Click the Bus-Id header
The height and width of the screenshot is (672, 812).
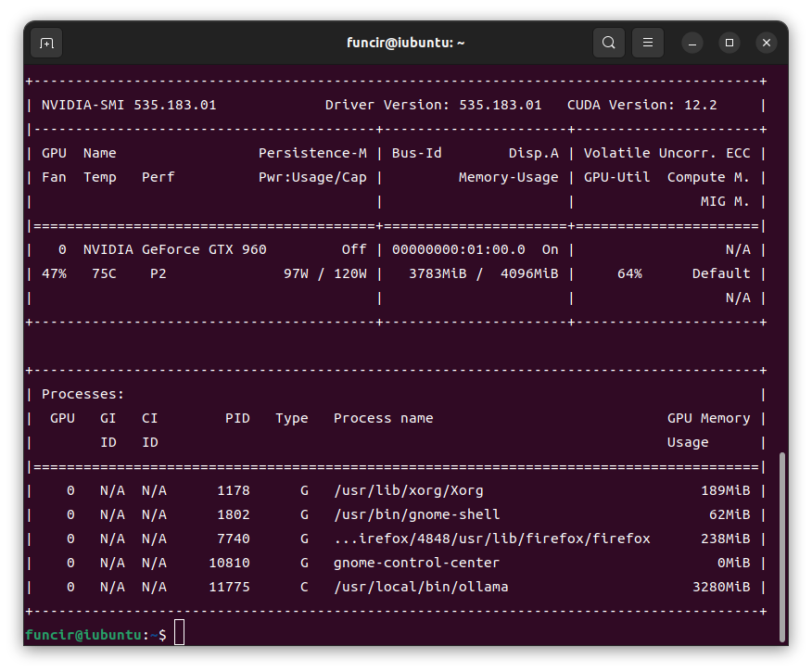(417, 153)
